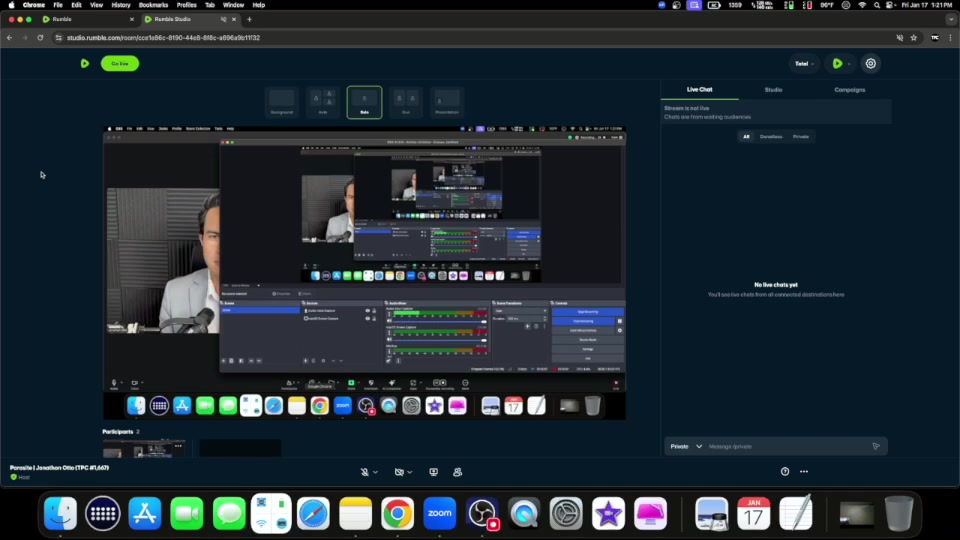The image size is (960, 540).
Task: Choose the Presentation layout thumbnail
Action: click(x=446, y=101)
